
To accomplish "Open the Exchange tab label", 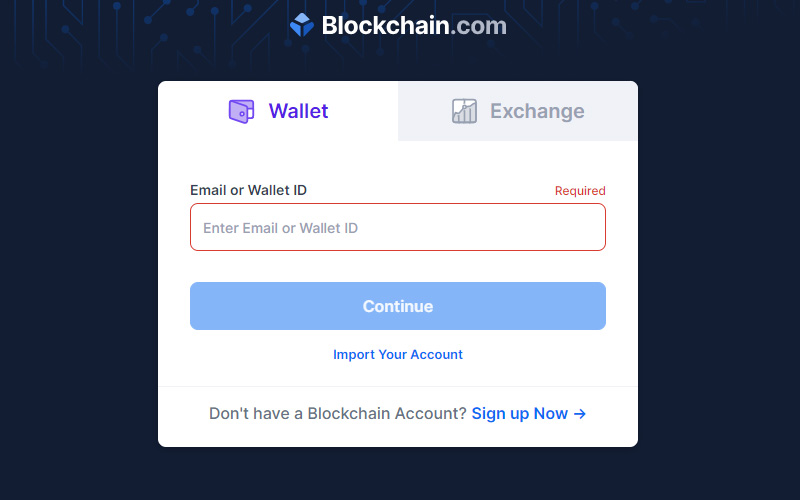I will tap(537, 111).
